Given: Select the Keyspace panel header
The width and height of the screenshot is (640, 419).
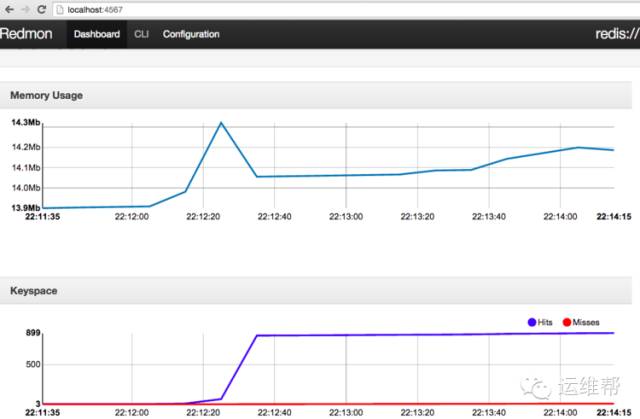Looking at the screenshot, I should [x=316, y=290].
